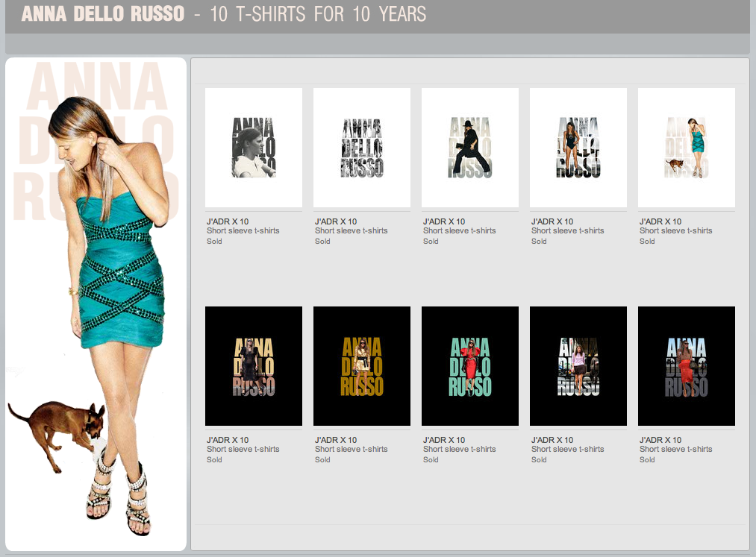756x557 pixels.
Task: Click the 'Sold' label under the text-only patterned t-shirt
Action: pyautogui.click(x=322, y=242)
